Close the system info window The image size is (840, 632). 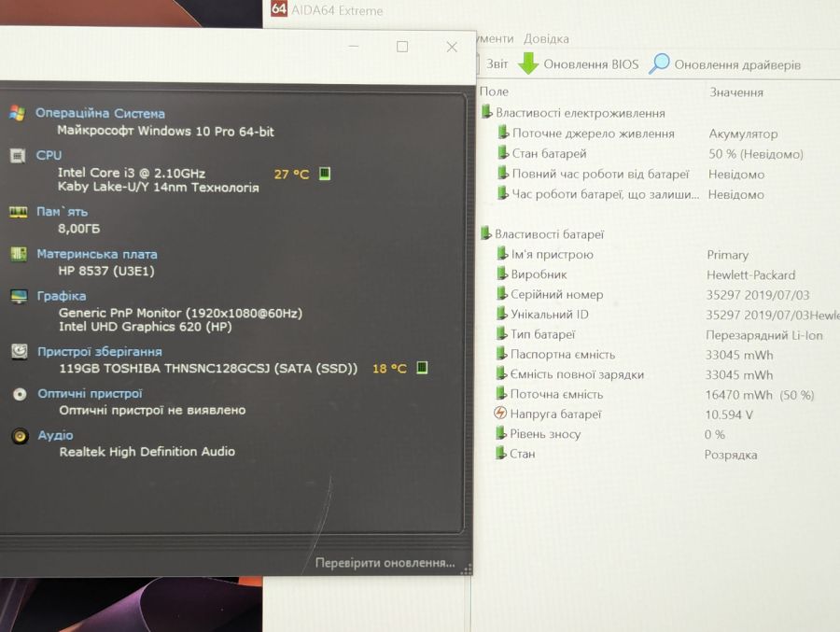452,48
